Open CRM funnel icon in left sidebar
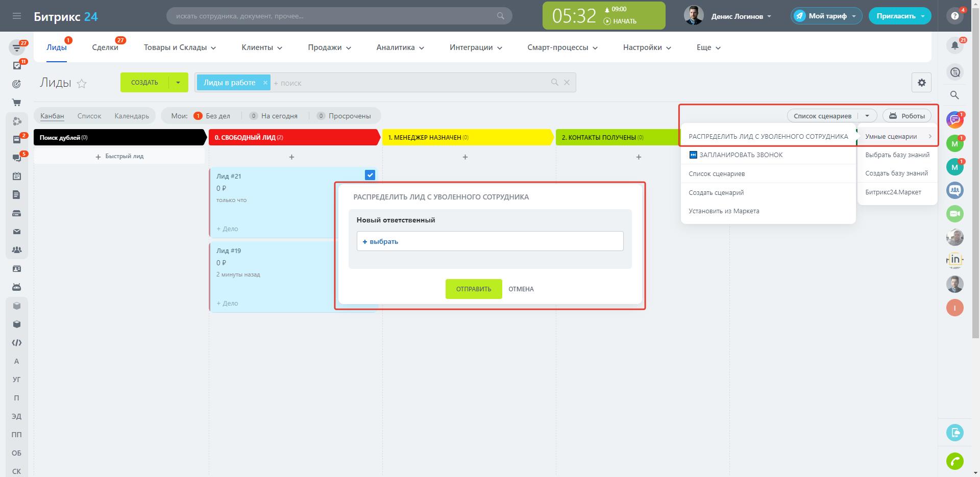This screenshot has width=980, height=477. tap(16, 48)
